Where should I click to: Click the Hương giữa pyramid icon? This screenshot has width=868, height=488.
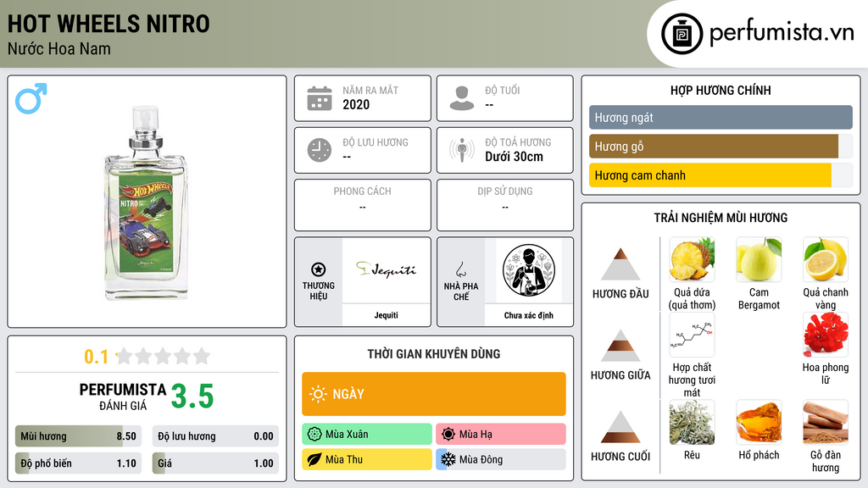coord(620,346)
